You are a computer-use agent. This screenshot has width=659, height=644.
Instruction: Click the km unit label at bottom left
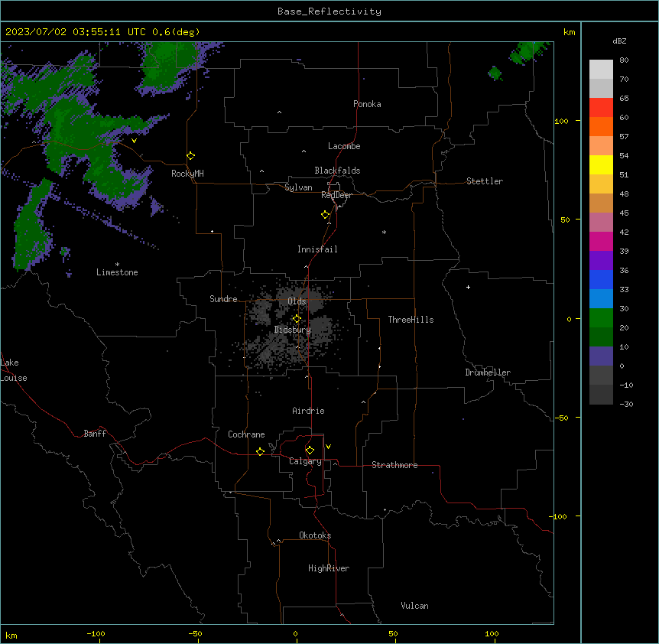click(x=11, y=635)
